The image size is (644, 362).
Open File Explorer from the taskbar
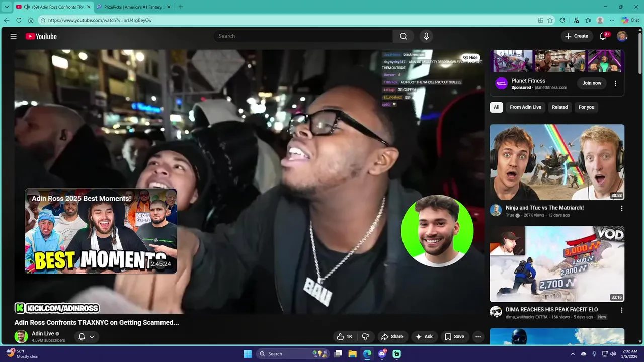click(353, 354)
